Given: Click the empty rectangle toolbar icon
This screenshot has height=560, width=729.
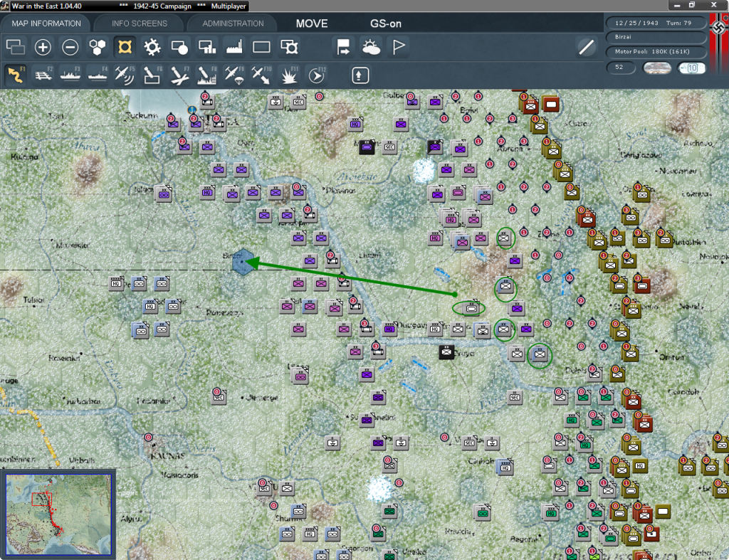Looking at the screenshot, I should [x=261, y=47].
